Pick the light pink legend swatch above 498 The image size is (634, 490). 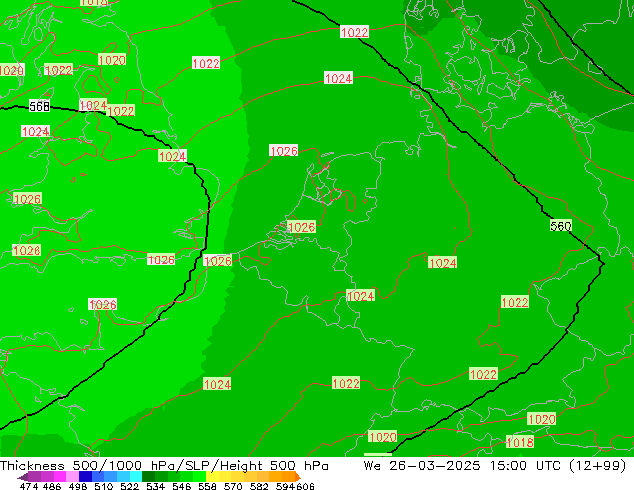tap(72, 476)
